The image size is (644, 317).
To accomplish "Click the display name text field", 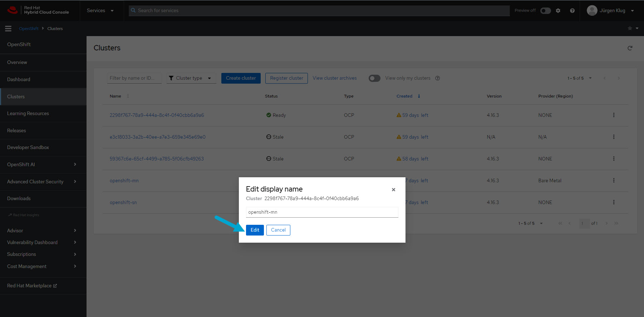I will (x=322, y=212).
